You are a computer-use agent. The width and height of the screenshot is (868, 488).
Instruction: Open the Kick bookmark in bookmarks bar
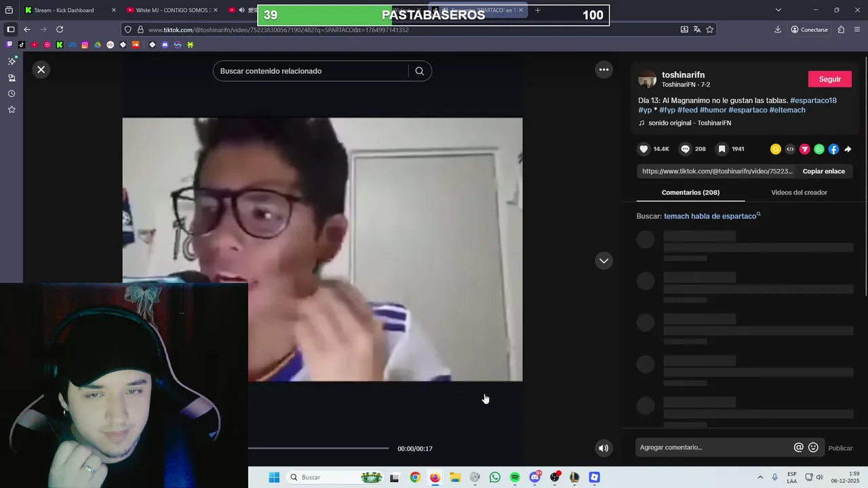[60, 45]
